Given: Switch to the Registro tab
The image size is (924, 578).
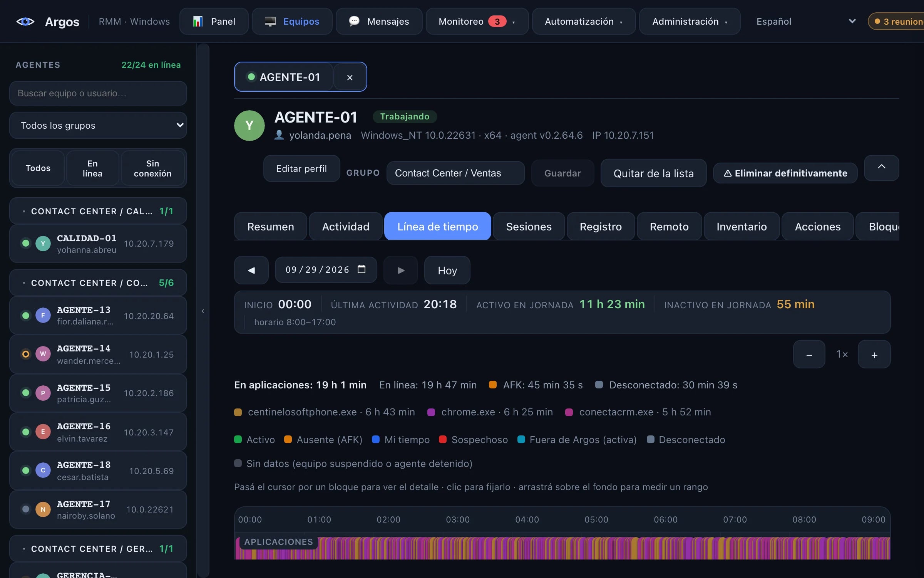Looking at the screenshot, I should click(601, 226).
